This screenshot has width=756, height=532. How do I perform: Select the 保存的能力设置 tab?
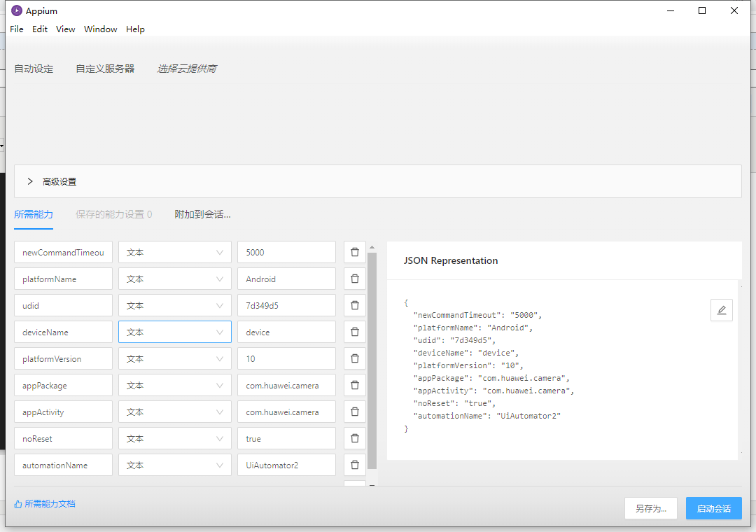(x=114, y=214)
